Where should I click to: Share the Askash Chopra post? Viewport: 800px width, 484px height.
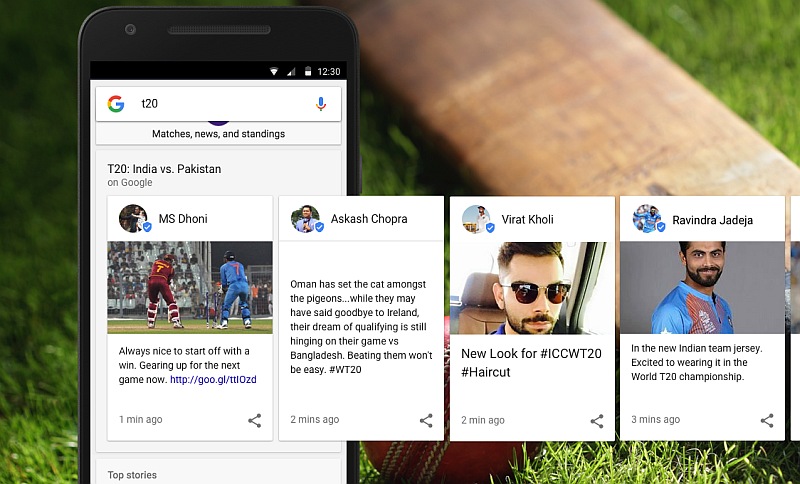click(426, 420)
